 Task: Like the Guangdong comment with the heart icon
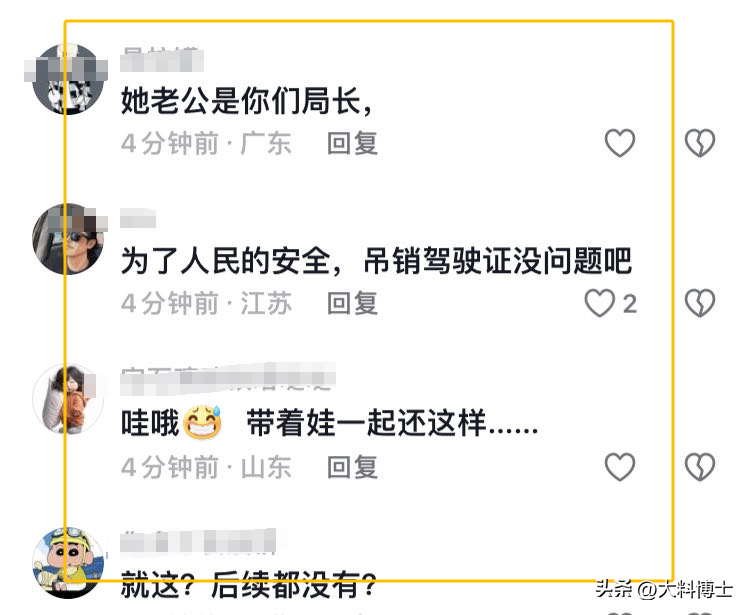620,143
